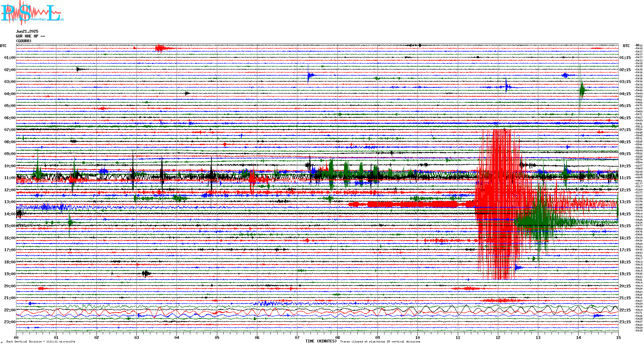Choose the 05:00 hour label
This screenshot has width=644, height=346.
pos(10,106)
